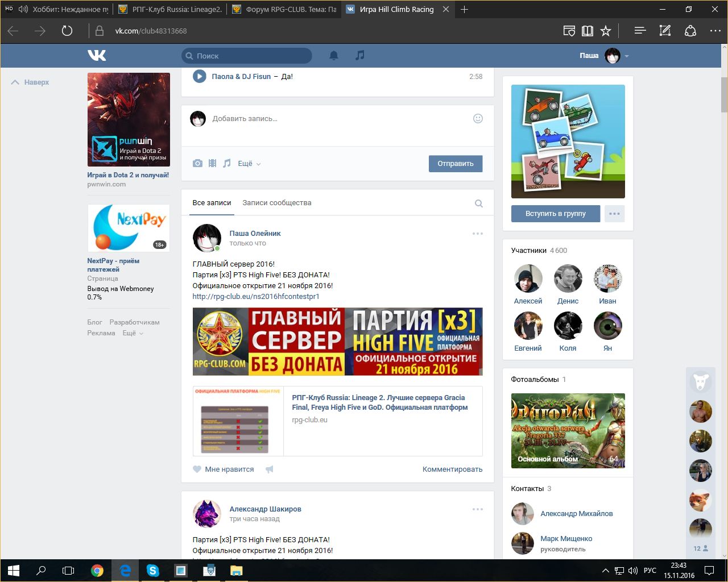
Task: Select the Все записи tab
Action: click(212, 203)
